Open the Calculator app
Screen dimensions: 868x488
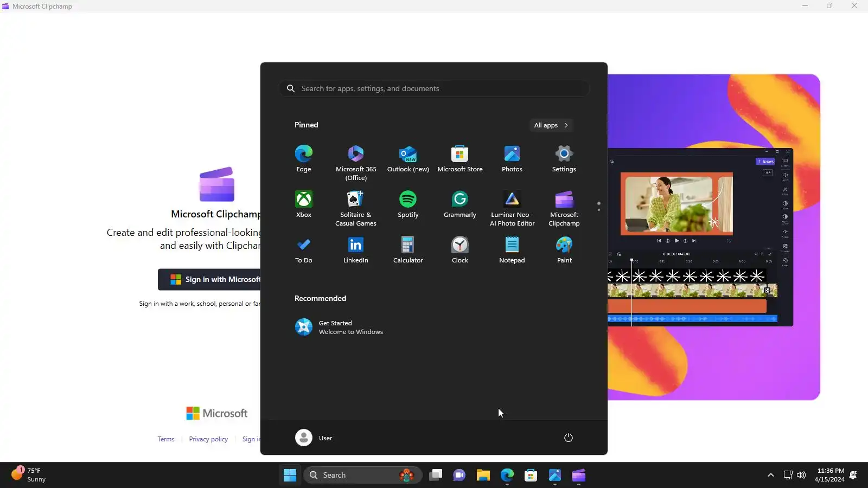tap(408, 250)
